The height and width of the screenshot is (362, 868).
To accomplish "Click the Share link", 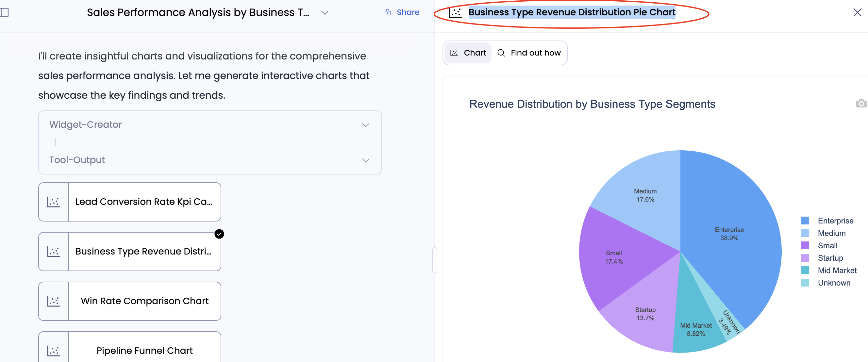I will point(408,12).
